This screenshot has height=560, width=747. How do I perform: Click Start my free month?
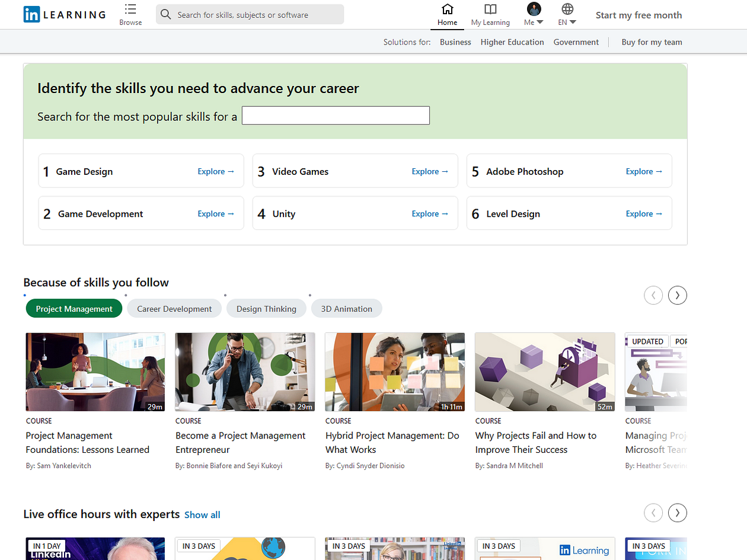tap(639, 15)
